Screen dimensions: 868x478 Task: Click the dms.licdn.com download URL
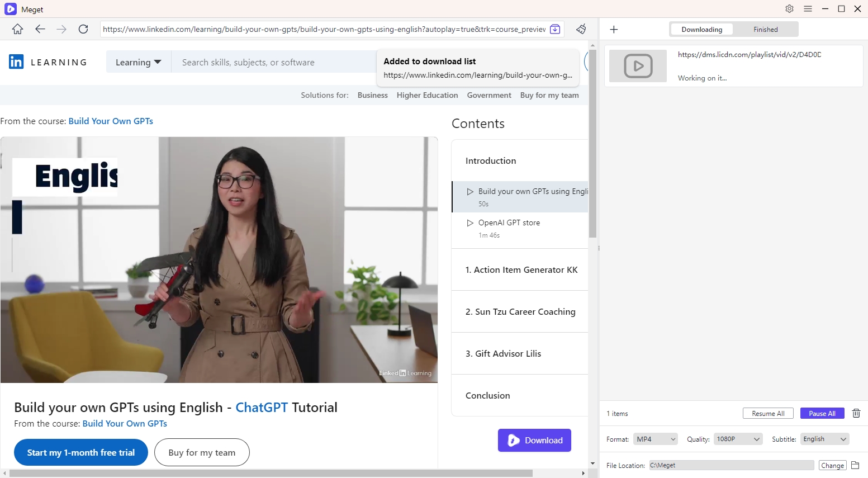pyautogui.click(x=749, y=54)
